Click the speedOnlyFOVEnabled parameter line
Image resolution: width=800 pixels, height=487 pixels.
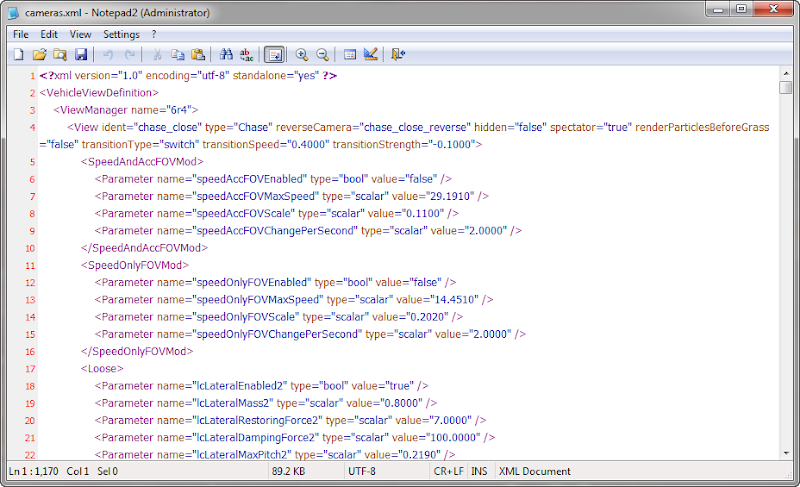[275, 283]
